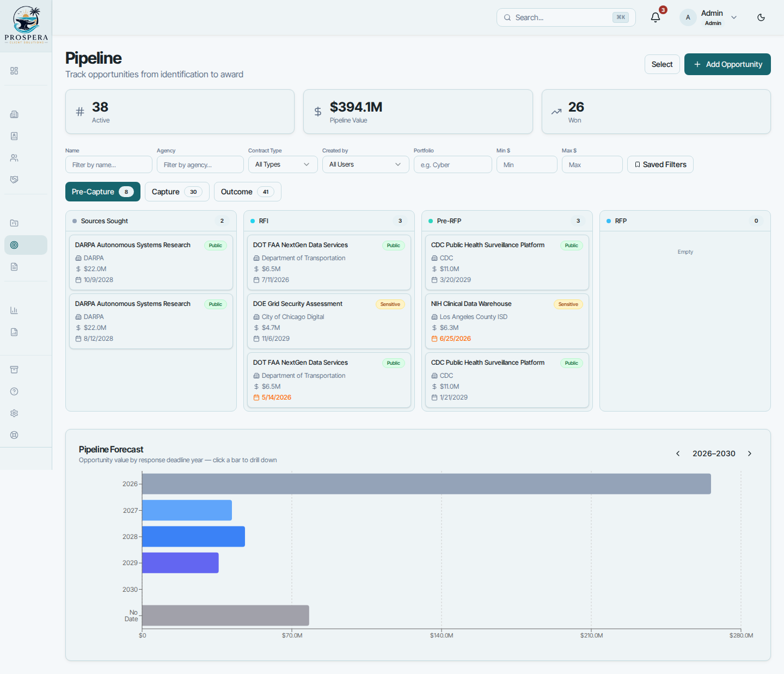Click the Select button
Screen dimensions: 784x674
pyautogui.click(x=662, y=64)
